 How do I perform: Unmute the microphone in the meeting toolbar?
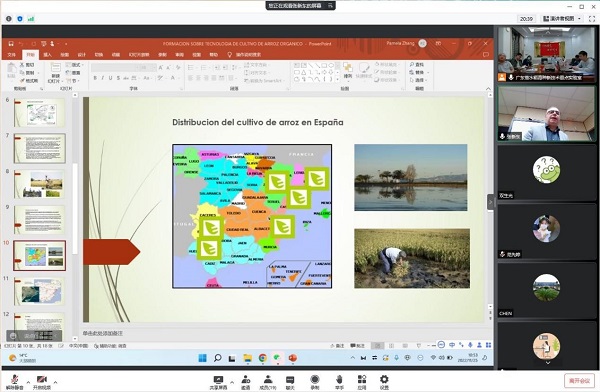click(15, 381)
